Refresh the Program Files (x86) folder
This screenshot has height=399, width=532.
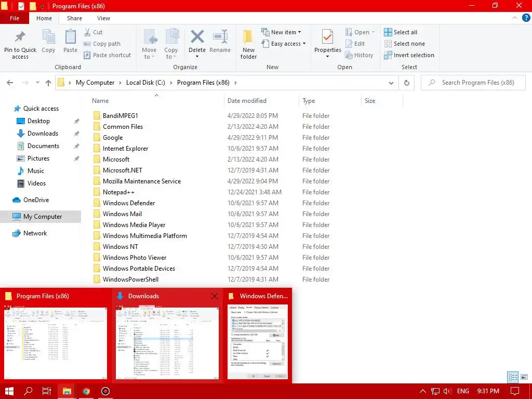click(406, 83)
